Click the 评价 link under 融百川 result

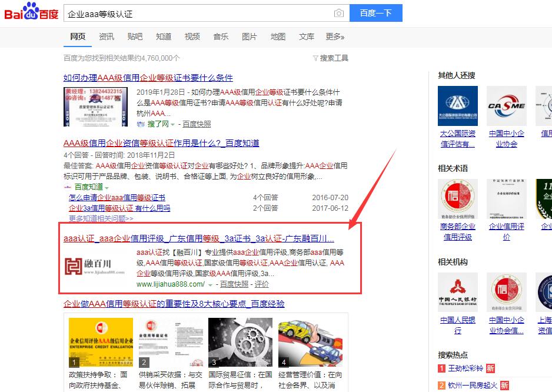[x=261, y=284]
